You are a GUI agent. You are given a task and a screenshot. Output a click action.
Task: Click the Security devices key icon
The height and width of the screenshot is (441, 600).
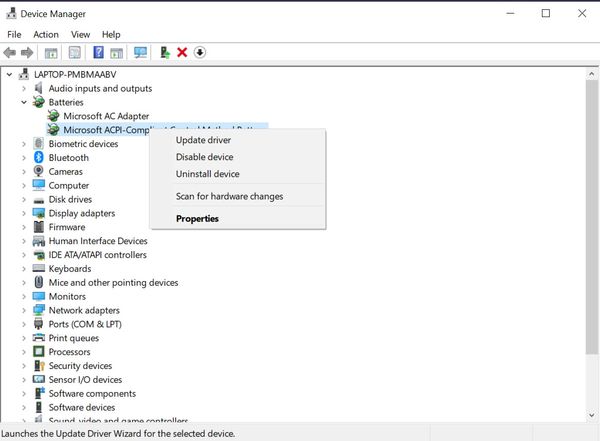[x=39, y=366]
